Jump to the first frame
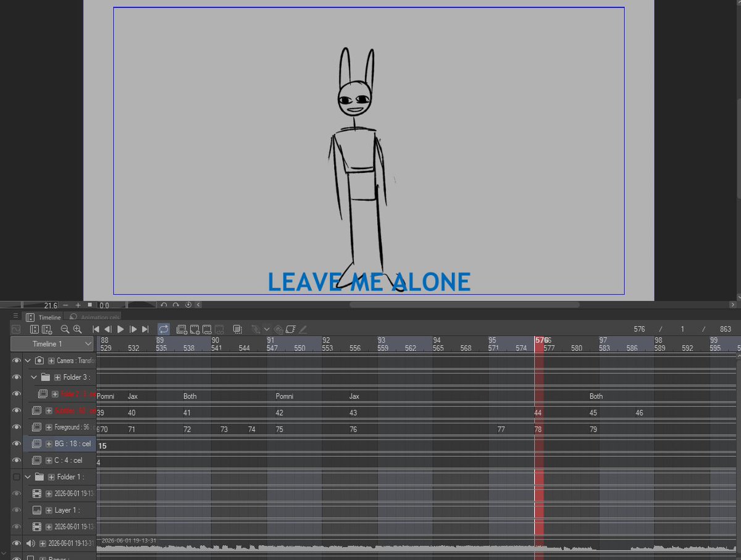Screen dimensions: 741x560 [96, 330]
